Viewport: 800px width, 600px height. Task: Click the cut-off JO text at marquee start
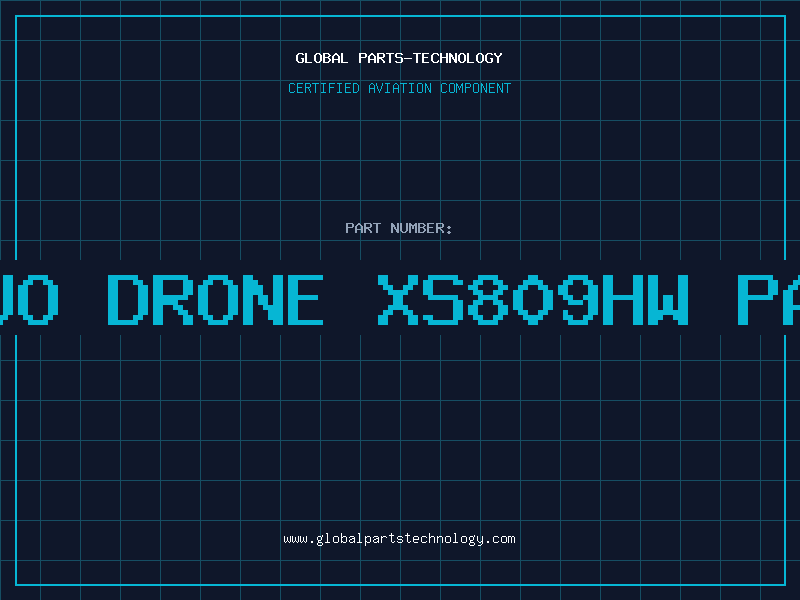pos(29,299)
